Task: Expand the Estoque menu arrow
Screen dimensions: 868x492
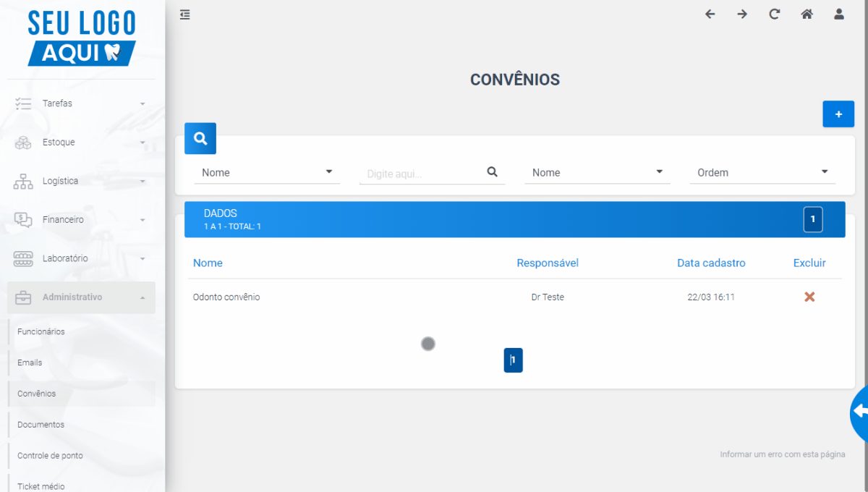Action: (142, 143)
